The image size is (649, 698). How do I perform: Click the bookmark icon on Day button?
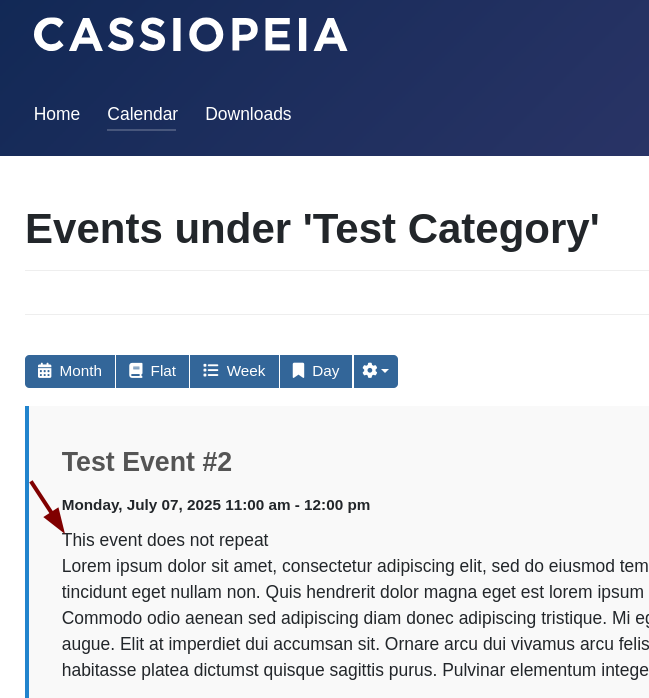coord(298,371)
